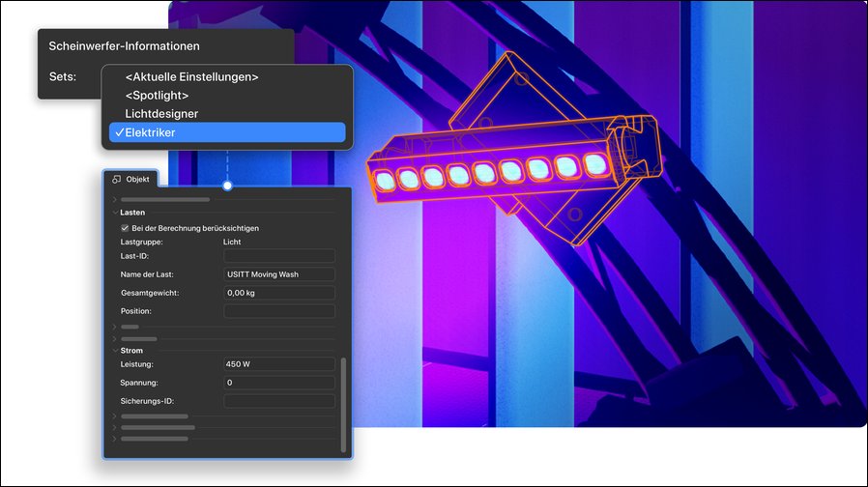Click the Gesamtgewicht field showing 0,00 kg
868x487 pixels.
click(x=279, y=293)
